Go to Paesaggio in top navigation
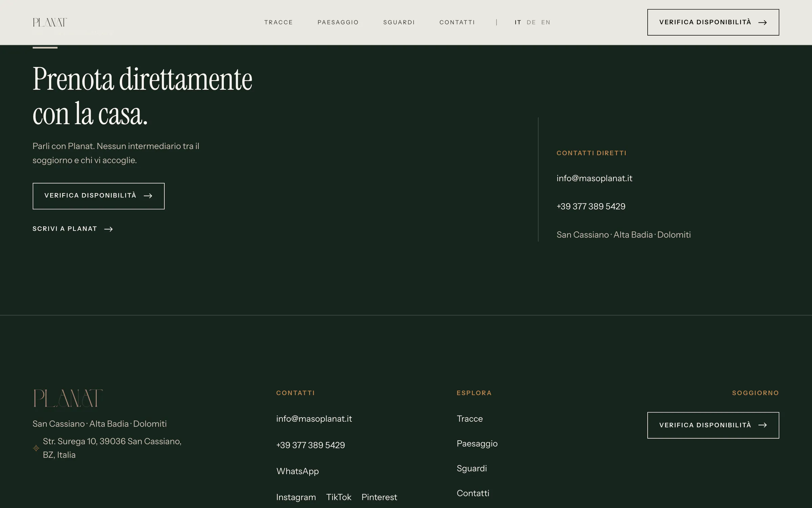 [x=338, y=22]
